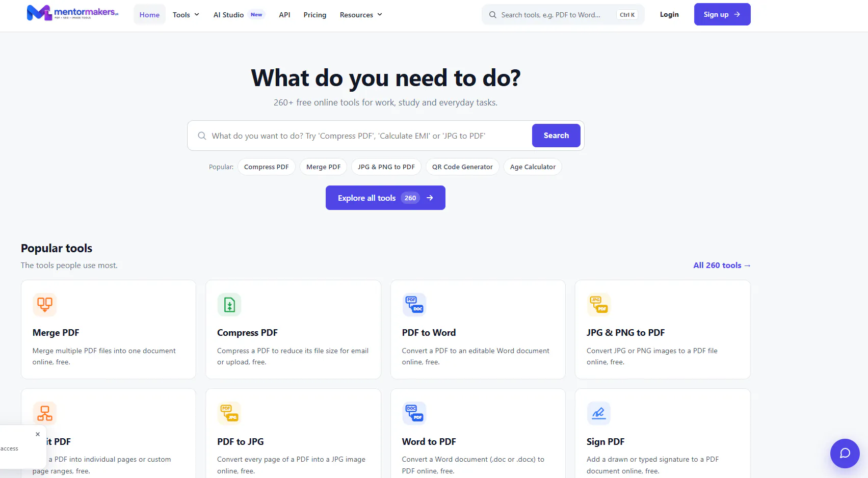Click the magnifier icon in the main search box
Screen dimensions: 868x478
coord(202,136)
